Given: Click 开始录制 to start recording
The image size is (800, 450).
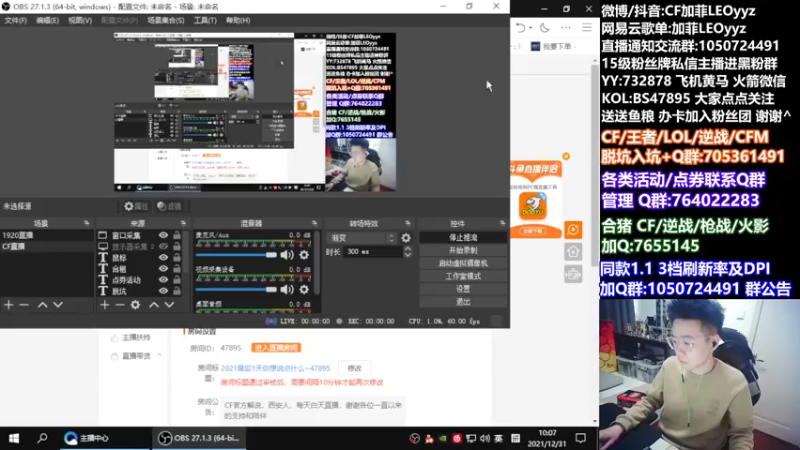Looking at the screenshot, I should point(463,251).
